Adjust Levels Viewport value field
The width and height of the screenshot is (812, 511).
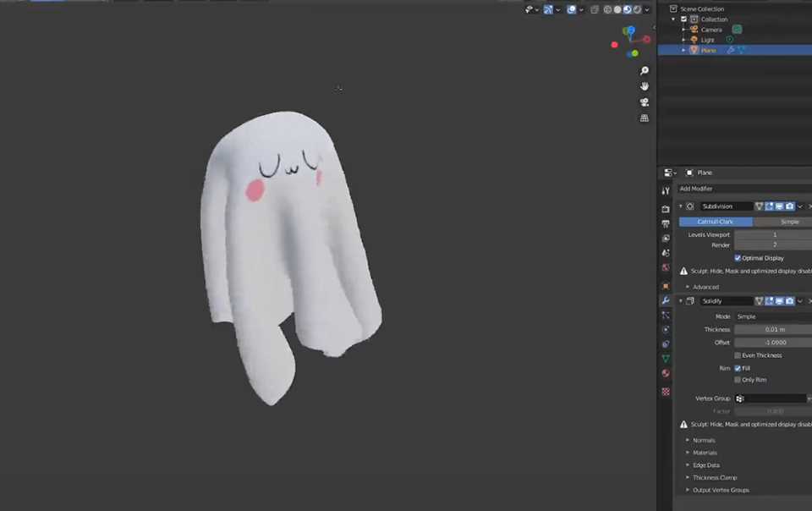773,234
